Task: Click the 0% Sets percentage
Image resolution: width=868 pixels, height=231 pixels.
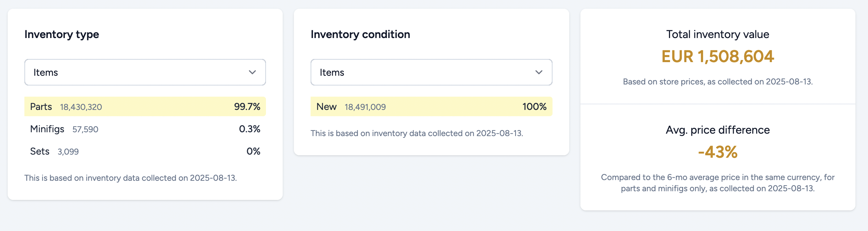Action: 253,151
